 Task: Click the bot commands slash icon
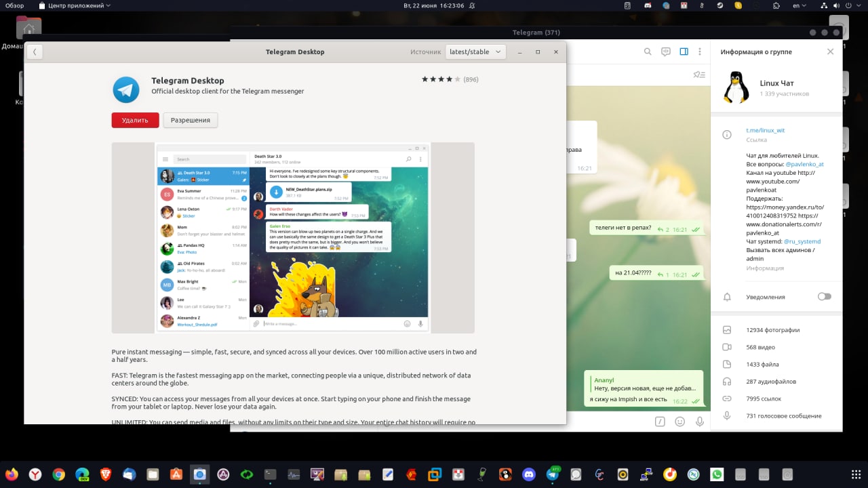660,422
